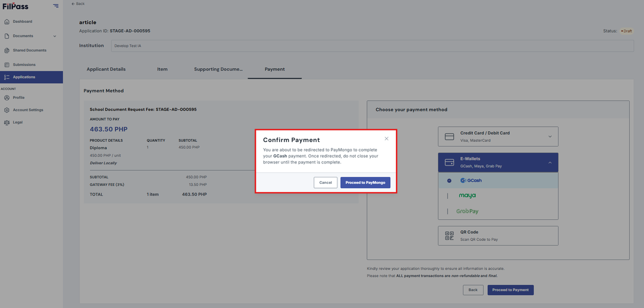Screen dimensions: 644x308
Task: Select the GrabPay radio option
Action: tap(447, 211)
